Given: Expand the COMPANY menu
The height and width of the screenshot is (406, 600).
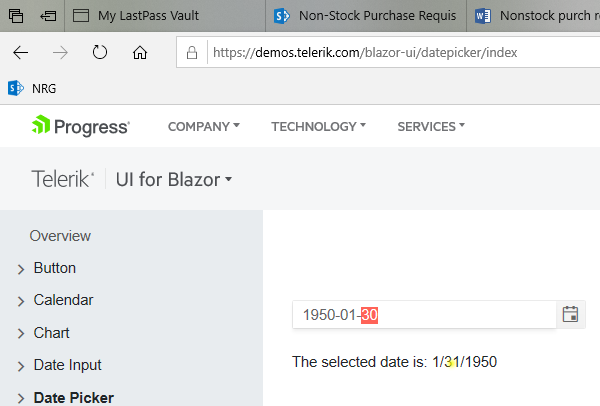Looking at the screenshot, I should 204,127.
